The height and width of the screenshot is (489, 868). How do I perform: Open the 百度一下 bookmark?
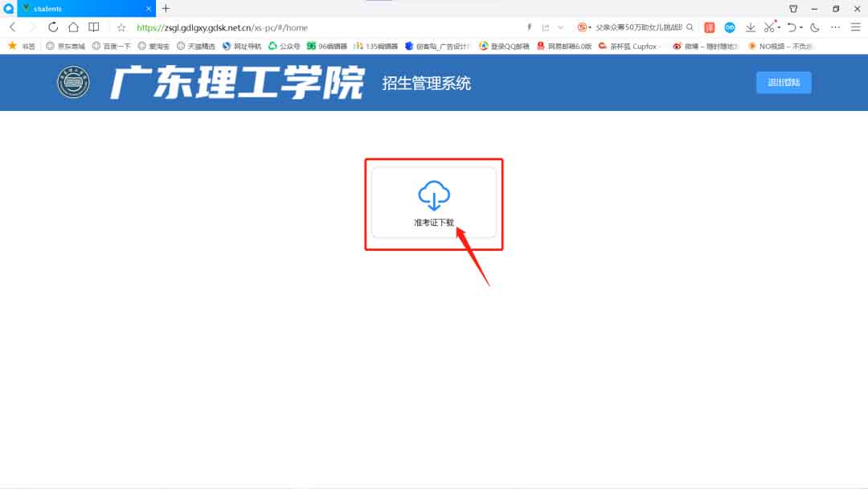pyautogui.click(x=111, y=47)
